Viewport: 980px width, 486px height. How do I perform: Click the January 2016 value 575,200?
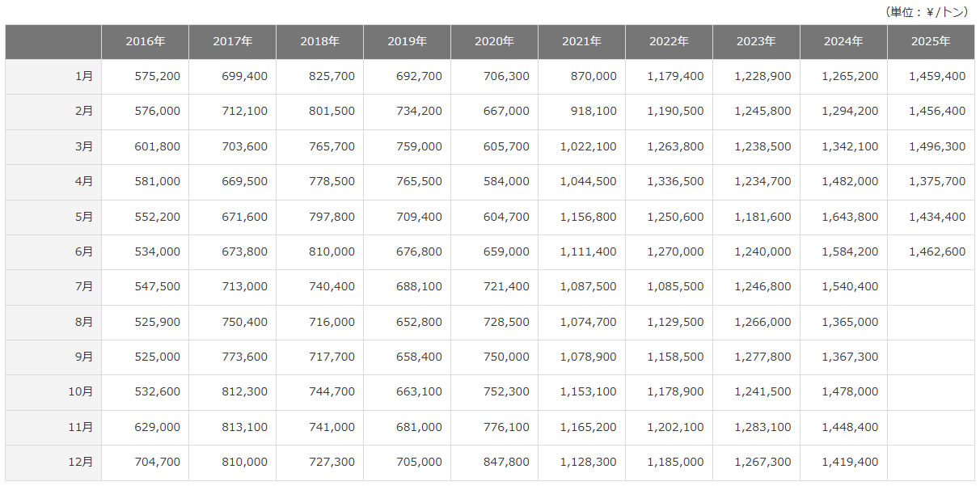pos(158,76)
